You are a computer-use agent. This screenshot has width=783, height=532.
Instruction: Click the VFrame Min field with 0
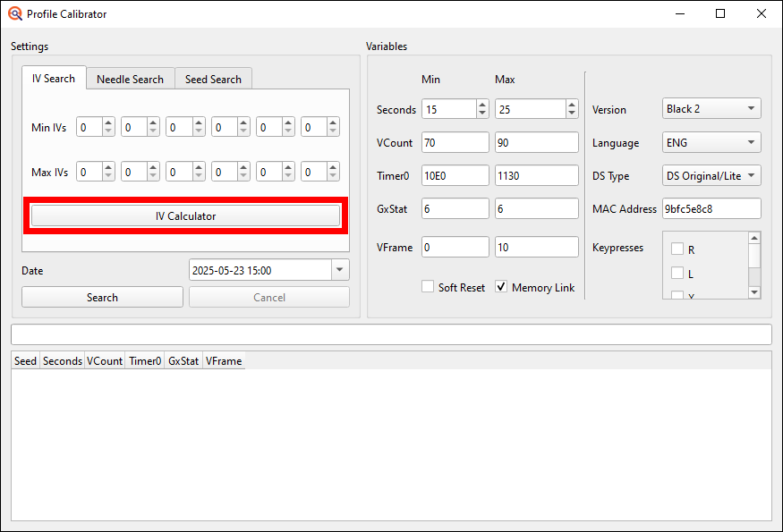[x=455, y=247]
